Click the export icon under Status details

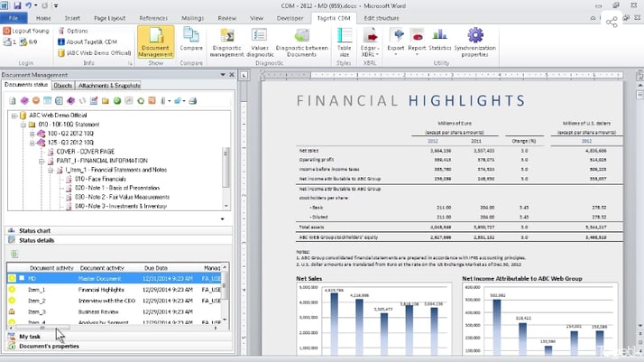pyautogui.click(x=14, y=254)
